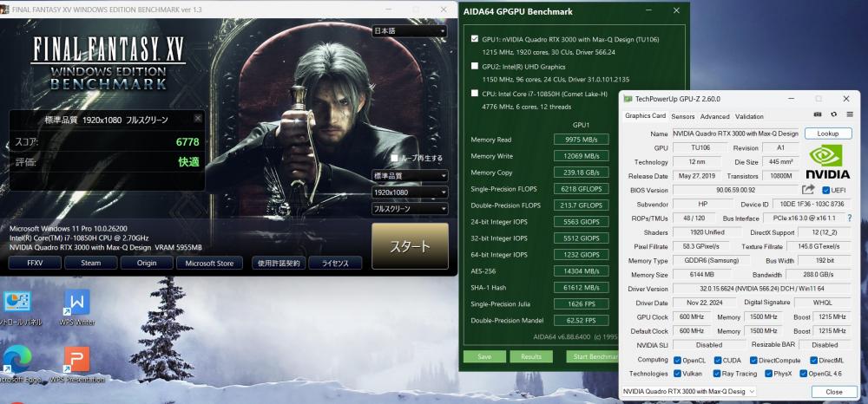Select the WPS Writer desktop shortcut

point(76,307)
